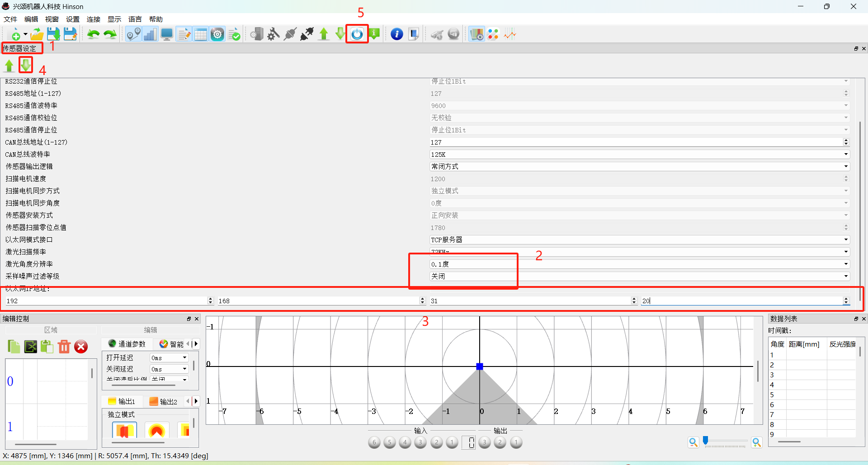Open the 语言 menu

[x=135, y=19]
